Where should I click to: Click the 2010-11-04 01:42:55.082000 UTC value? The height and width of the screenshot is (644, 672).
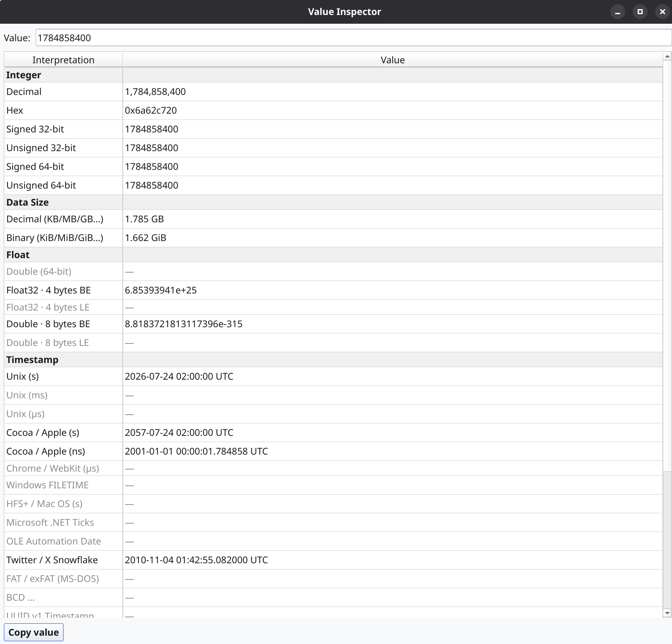tap(196, 560)
